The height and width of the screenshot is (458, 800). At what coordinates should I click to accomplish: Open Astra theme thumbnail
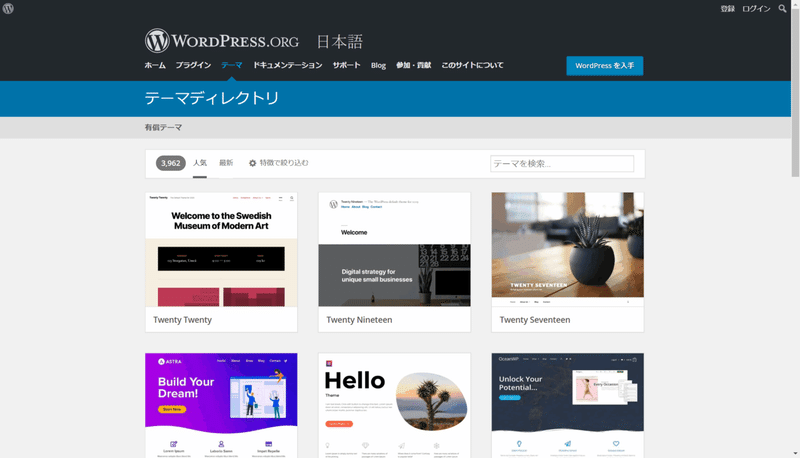[221, 405]
